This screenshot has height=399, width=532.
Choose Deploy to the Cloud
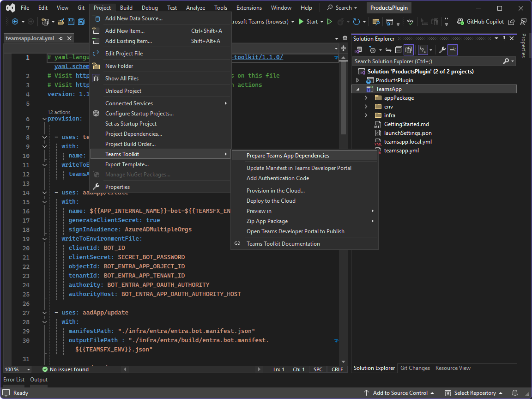tap(271, 201)
